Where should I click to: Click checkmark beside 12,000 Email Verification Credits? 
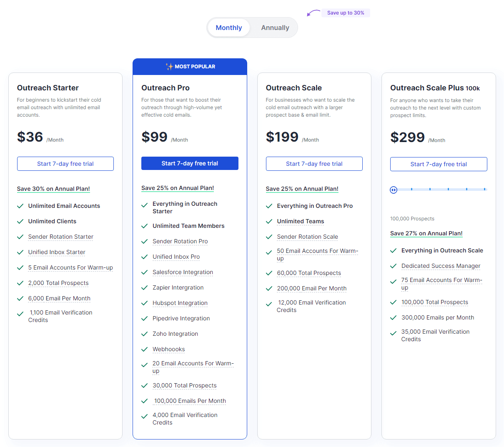269,305
